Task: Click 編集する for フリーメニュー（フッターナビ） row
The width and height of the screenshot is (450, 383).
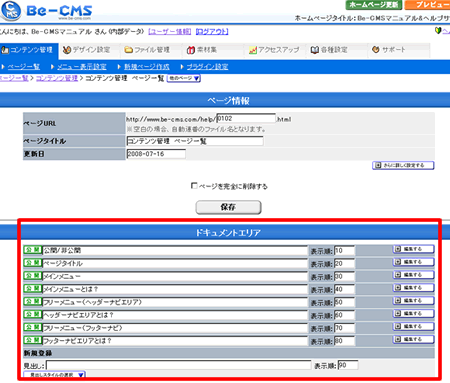Action: tap(413, 326)
